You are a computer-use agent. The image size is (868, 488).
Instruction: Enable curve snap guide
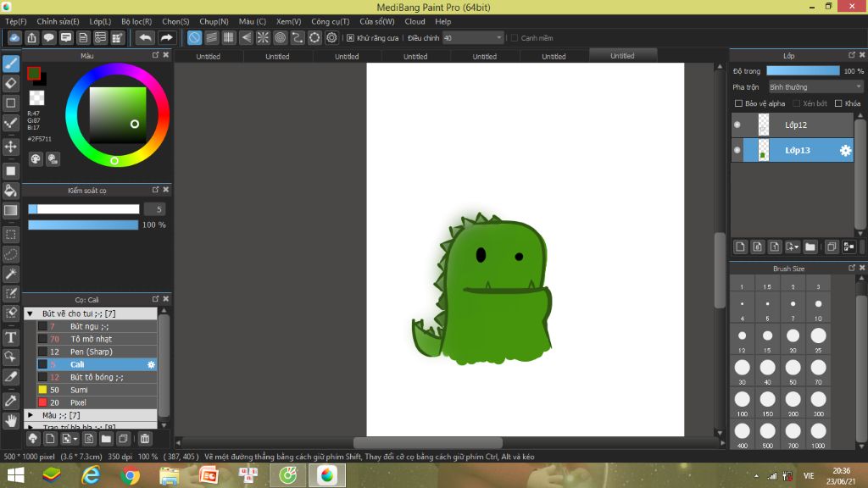pyautogui.click(x=298, y=37)
